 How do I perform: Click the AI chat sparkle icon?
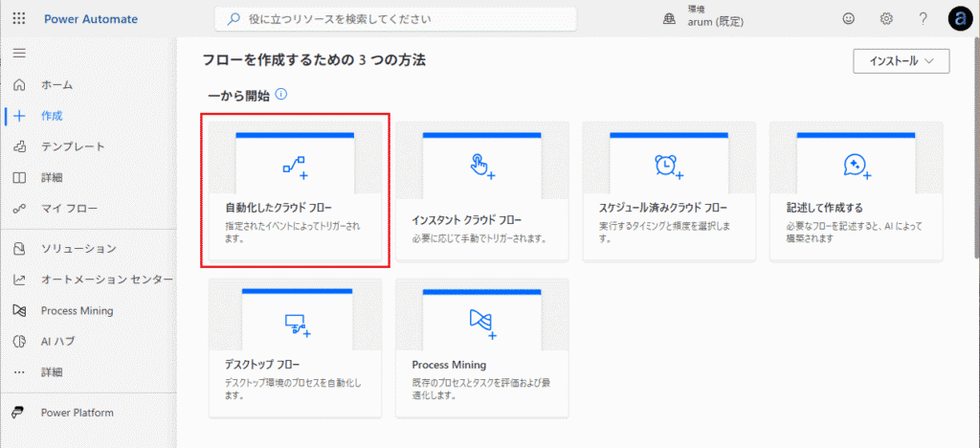857,167
